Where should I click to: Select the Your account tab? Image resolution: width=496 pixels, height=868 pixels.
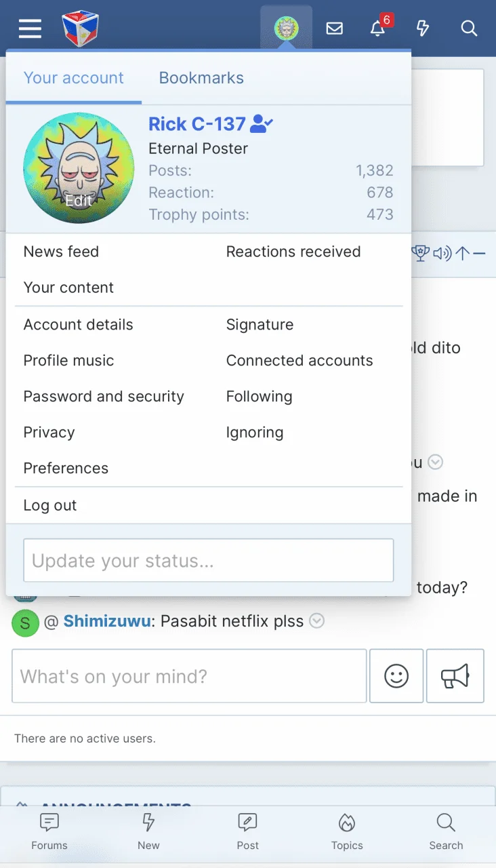pyautogui.click(x=74, y=78)
